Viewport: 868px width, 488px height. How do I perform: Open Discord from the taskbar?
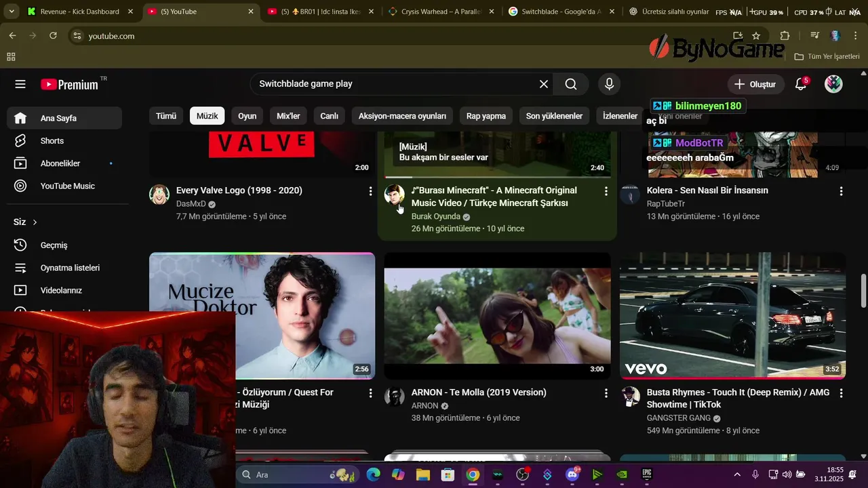[x=572, y=474]
